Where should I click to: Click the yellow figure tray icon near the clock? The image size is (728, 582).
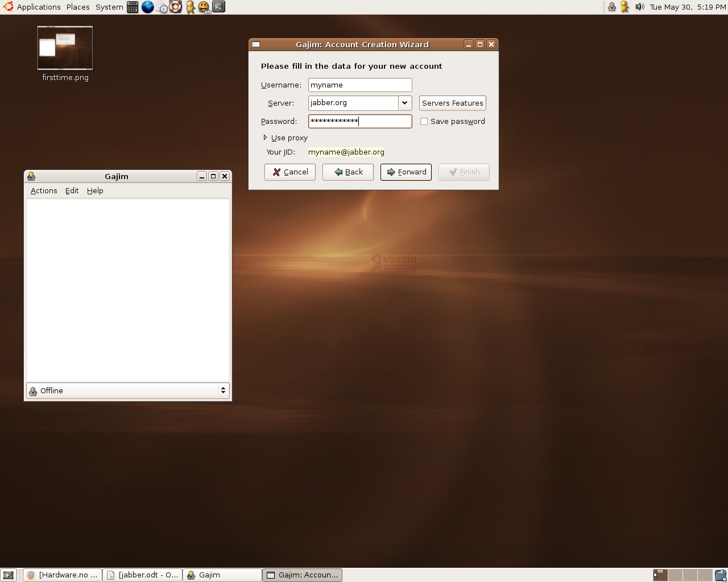point(625,7)
